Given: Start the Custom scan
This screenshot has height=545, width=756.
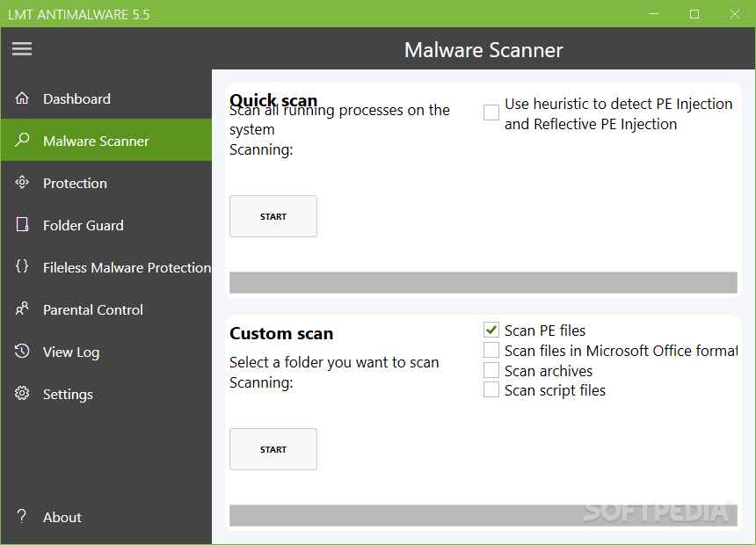Looking at the screenshot, I should pyautogui.click(x=273, y=449).
